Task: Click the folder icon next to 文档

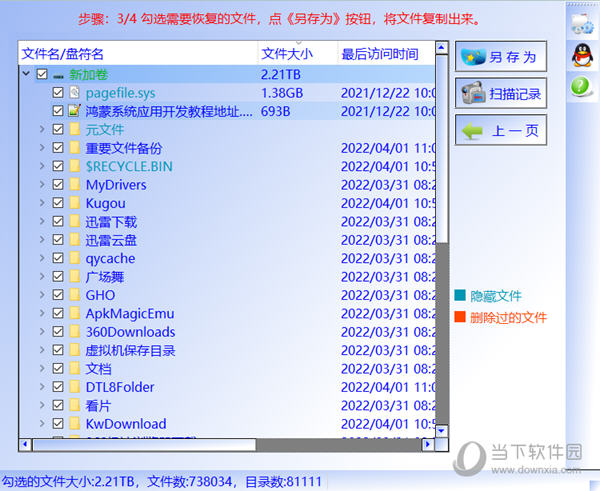Action: click(74, 368)
